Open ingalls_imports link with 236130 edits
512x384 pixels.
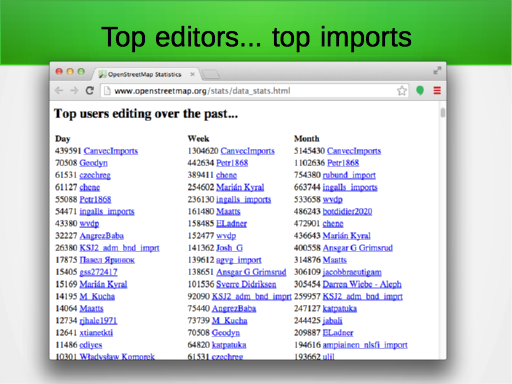pyautogui.click(x=244, y=199)
